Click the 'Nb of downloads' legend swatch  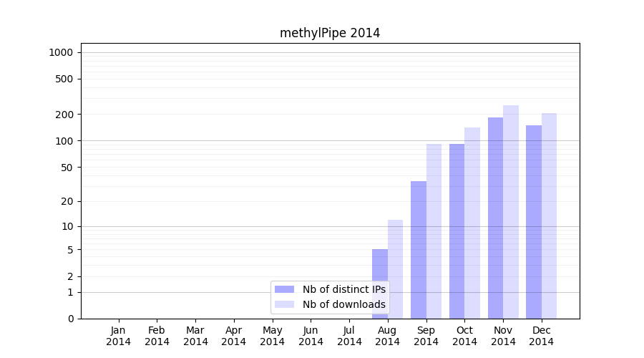[284, 304]
